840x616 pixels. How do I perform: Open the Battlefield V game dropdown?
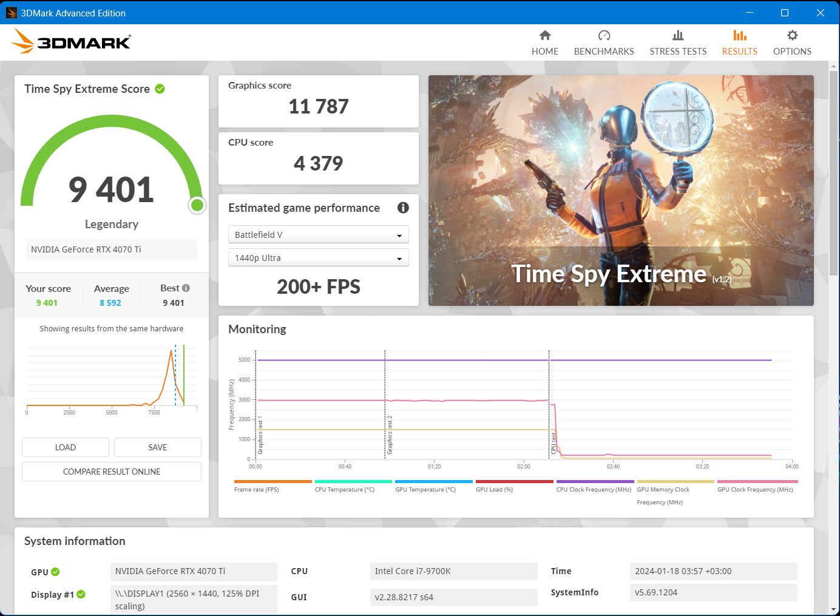[x=319, y=234]
